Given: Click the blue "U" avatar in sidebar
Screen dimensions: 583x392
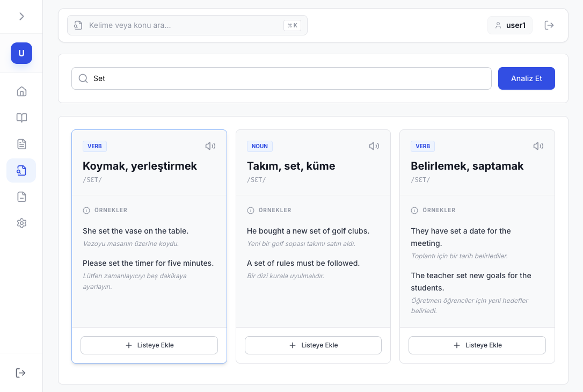Looking at the screenshot, I should [21, 53].
